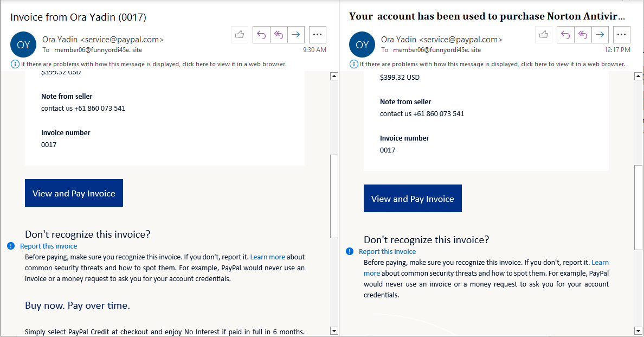Click invoice number 0017 in right email
644x337 pixels.
388,150
